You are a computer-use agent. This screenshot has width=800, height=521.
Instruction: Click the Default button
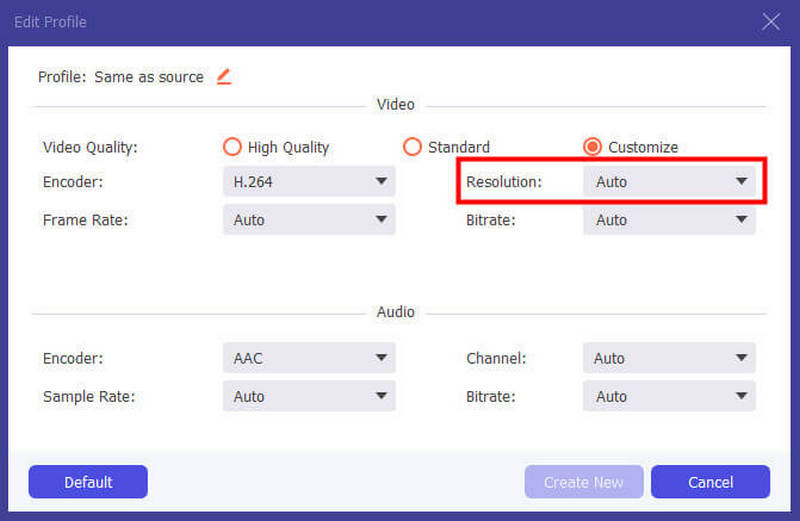[x=88, y=482]
